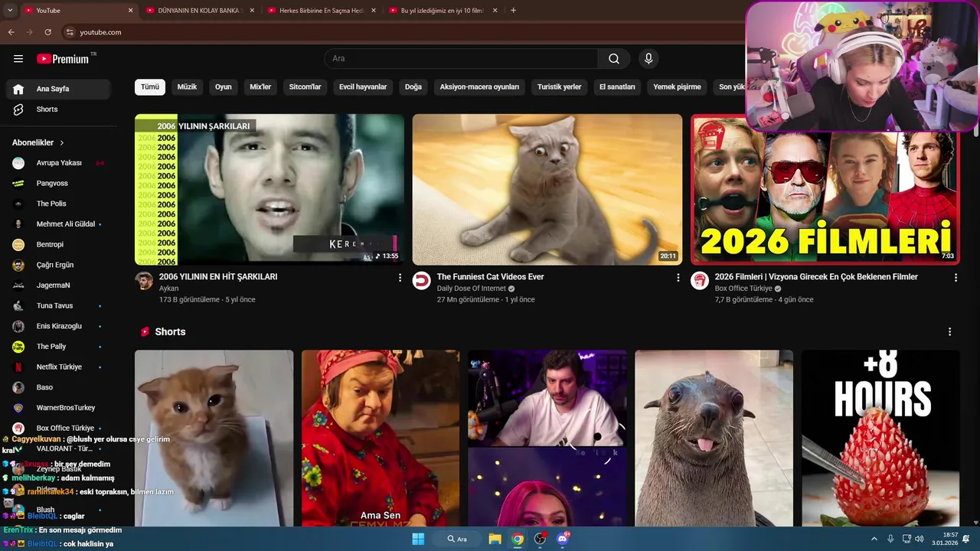
Task: Open the YouTube hamburger guide menu
Action: click(x=18, y=59)
